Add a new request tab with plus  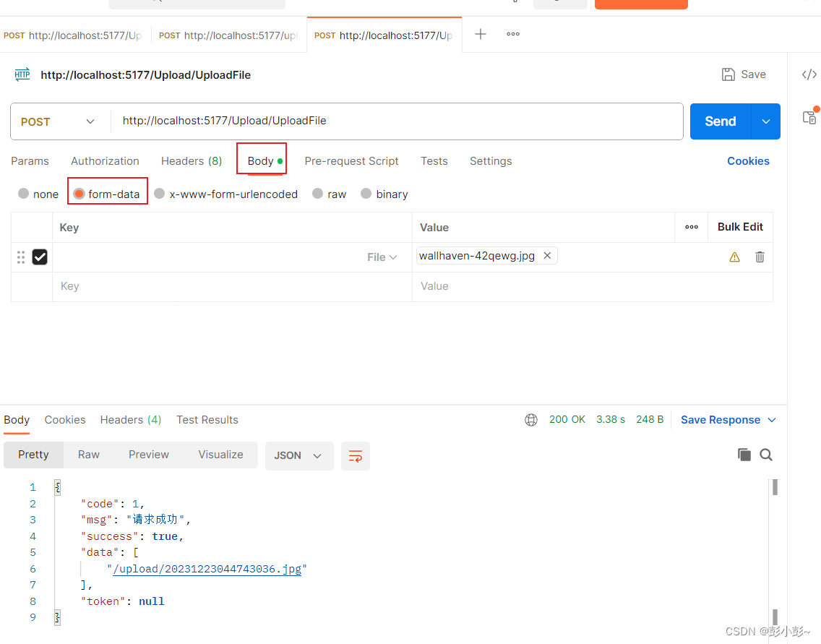[480, 34]
